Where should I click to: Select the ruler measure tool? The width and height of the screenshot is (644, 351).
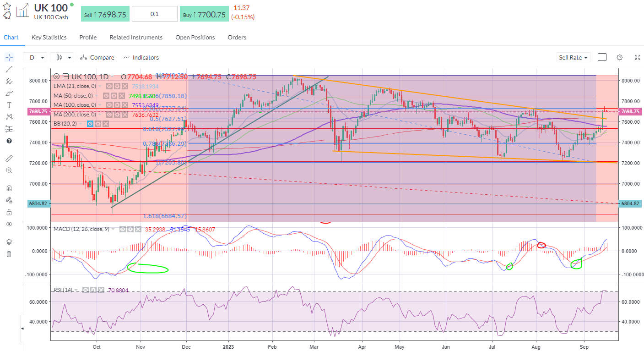click(x=9, y=158)
